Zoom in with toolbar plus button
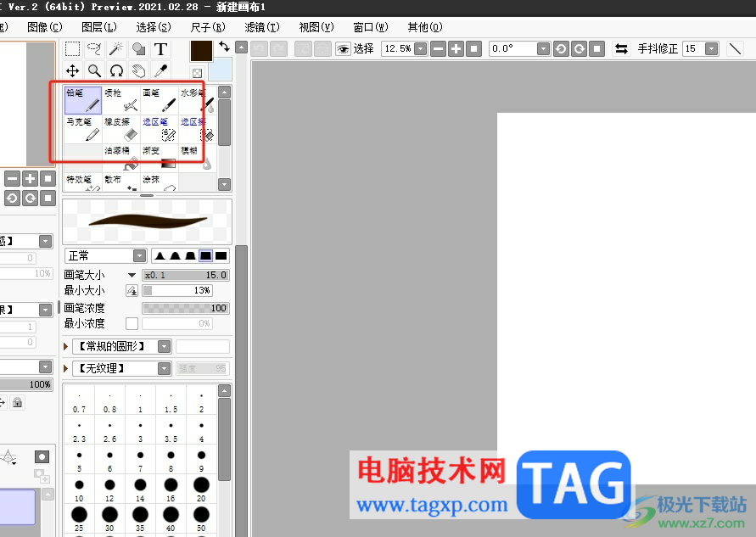The image size is (756, 537). pos(456,48)
